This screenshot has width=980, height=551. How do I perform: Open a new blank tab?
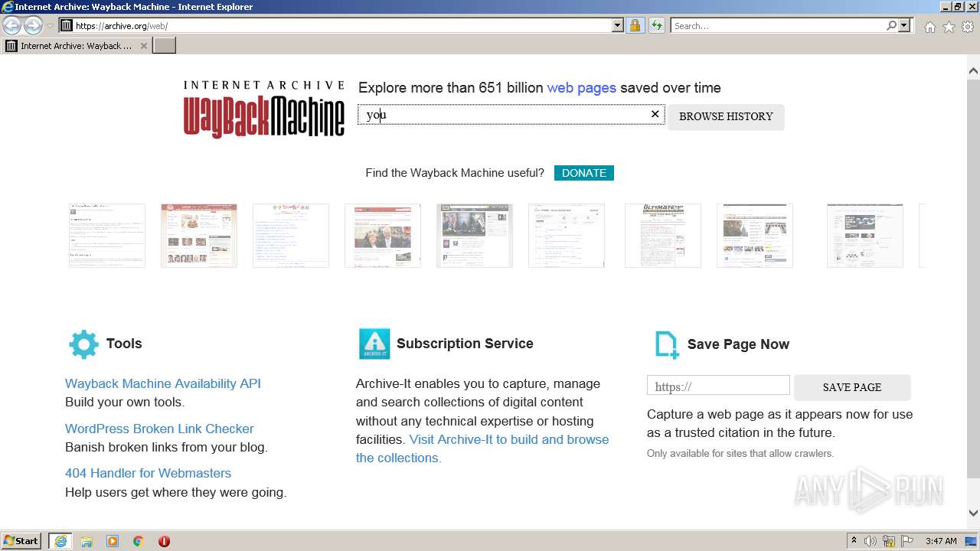click(165, 46)
